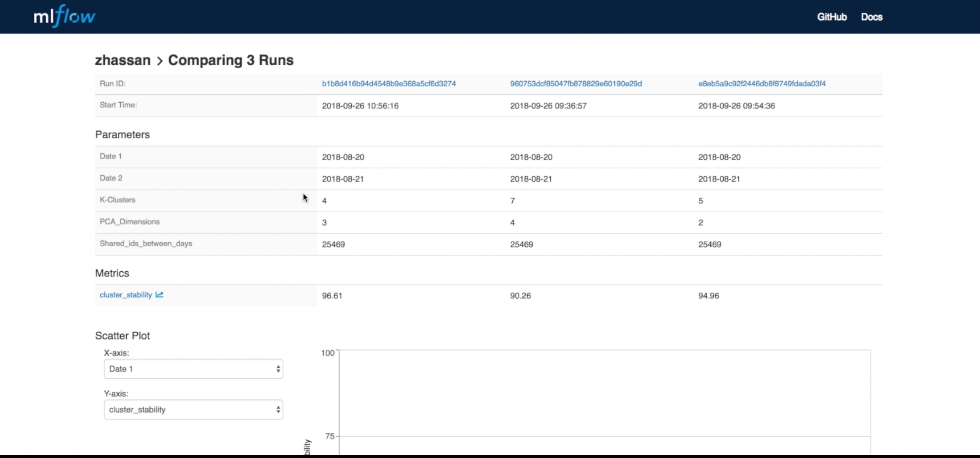Open the GitHub link in header
980x458 pixels.
tap(832, 17)
